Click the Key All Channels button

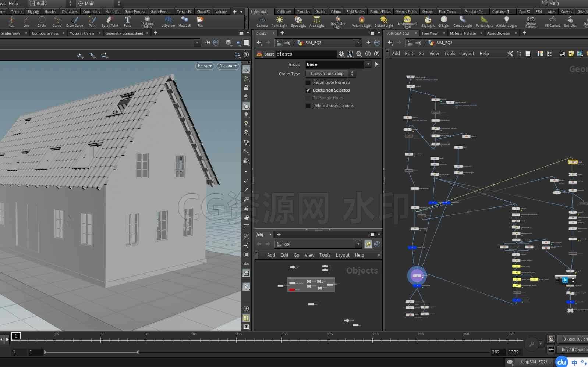coord(573,350)
